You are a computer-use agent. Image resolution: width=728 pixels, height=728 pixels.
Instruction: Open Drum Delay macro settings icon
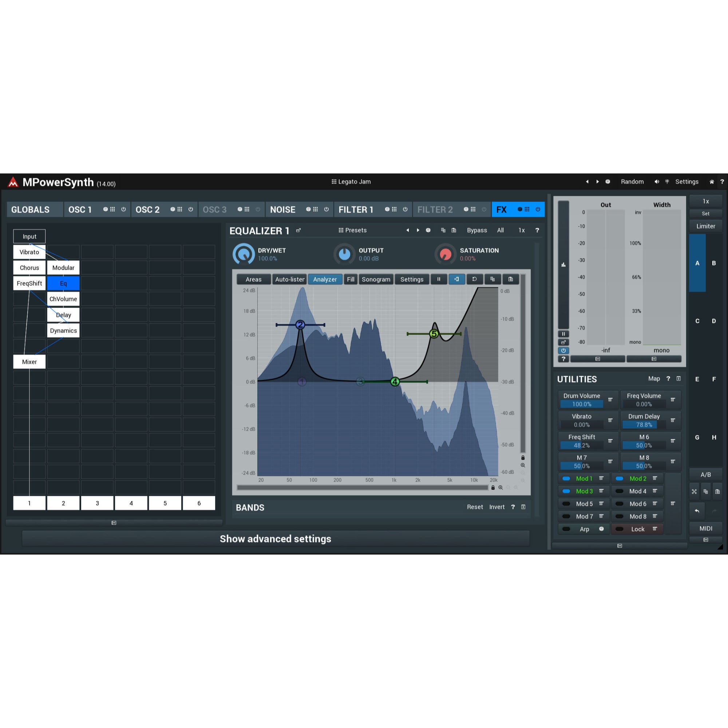(x=673, y=420)
